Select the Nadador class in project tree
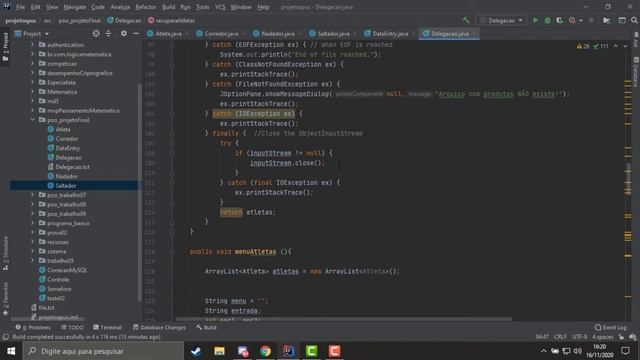 point(66,176)
